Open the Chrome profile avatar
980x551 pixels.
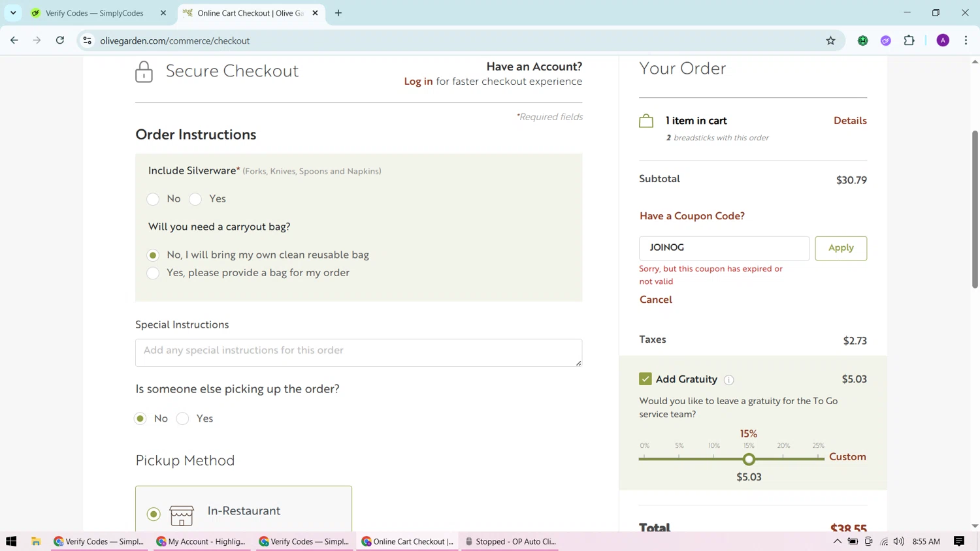coord(943,40)
